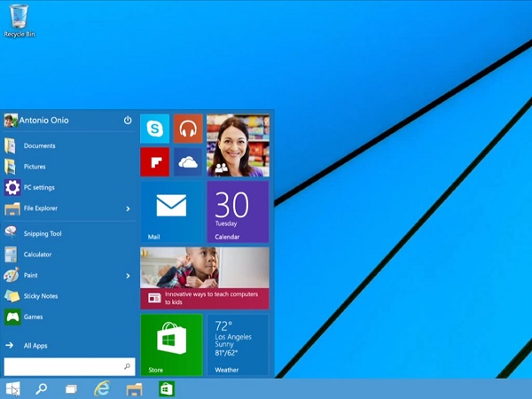The image size is (532, 399).
Task: Open the Store tile
Action: (x=171, y=344)
